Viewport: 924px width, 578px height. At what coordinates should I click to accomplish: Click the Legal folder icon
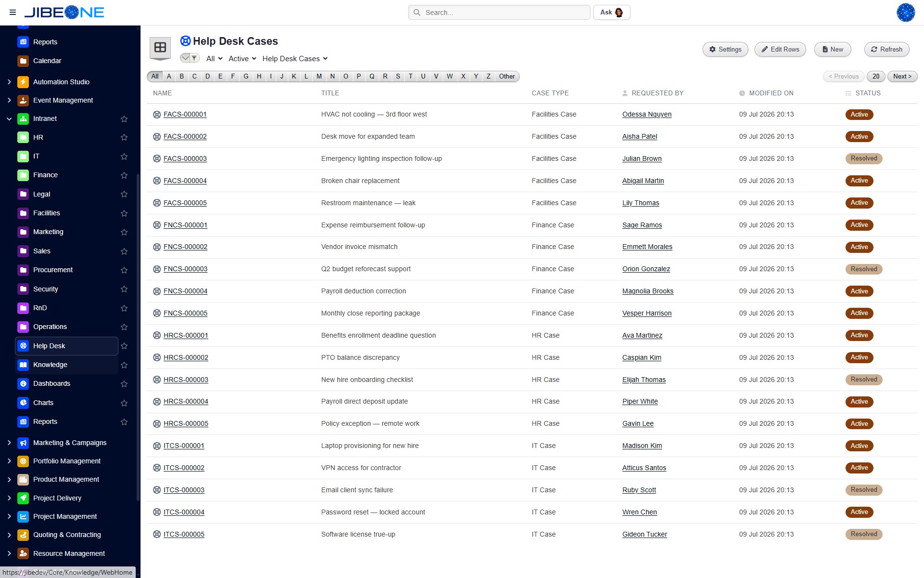pos(23,194)
